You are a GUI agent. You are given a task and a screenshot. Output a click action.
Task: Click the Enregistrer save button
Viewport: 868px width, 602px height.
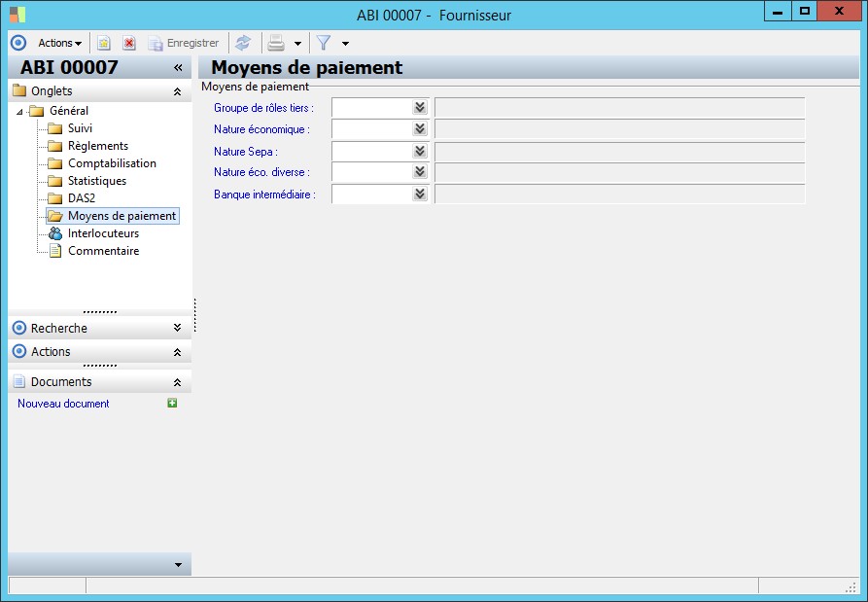tap(184, 43)
